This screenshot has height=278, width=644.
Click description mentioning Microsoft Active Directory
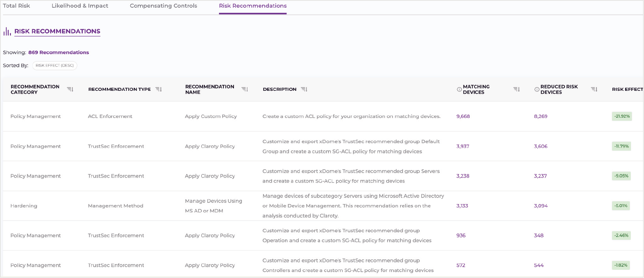[x=353, y=206]
